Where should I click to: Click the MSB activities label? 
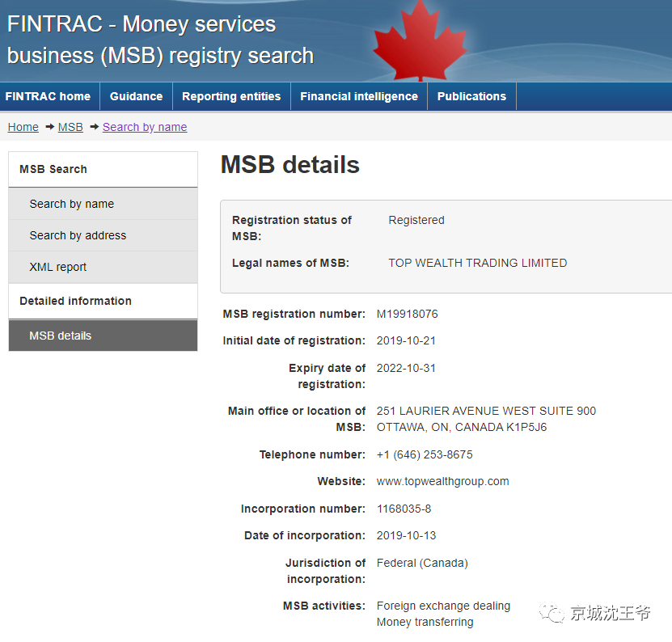coord(324,606)
